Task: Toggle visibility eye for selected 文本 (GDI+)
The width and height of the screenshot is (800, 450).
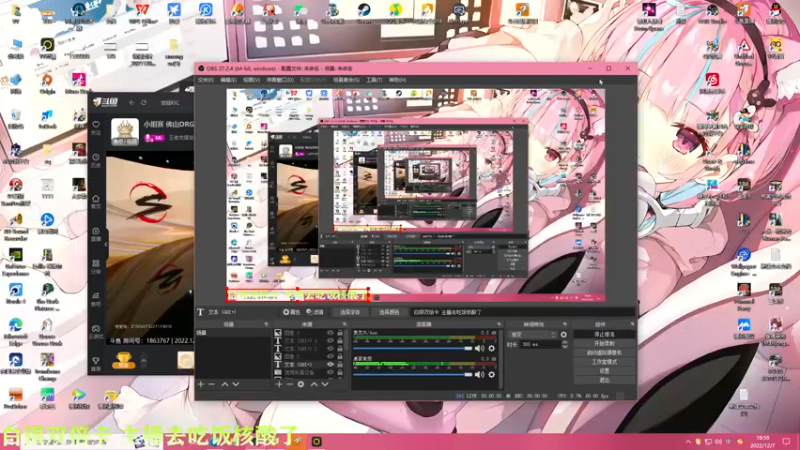Action: [330, 364]
